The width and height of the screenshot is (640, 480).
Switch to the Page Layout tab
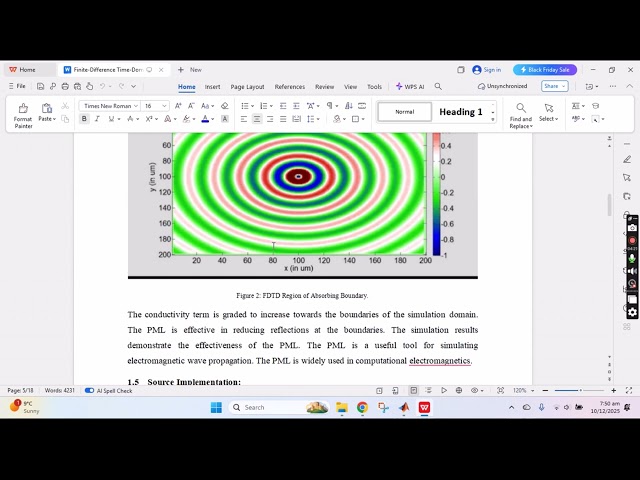tap(247, 87)
